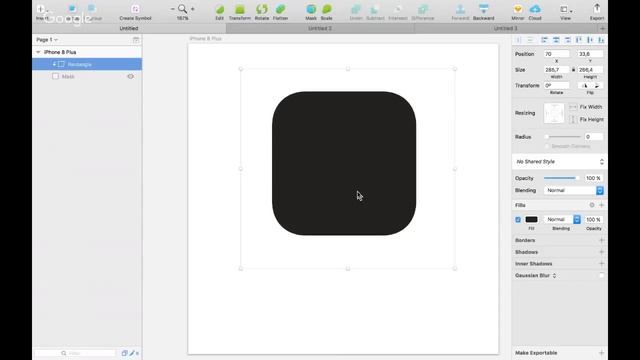The image size is (640, 360).
Task: Open the layer Blending mode dropdown
Action: (573, 190)
